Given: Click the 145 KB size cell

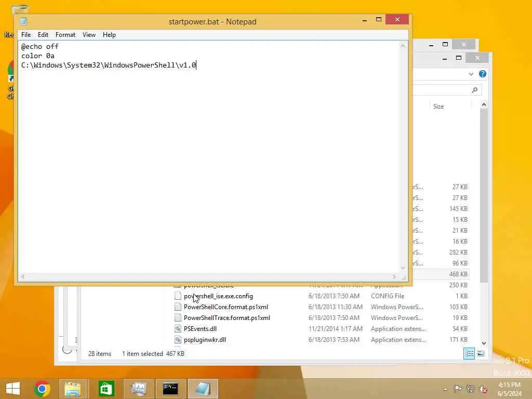Looking at the screenshot, I should (x=458, y=209).
